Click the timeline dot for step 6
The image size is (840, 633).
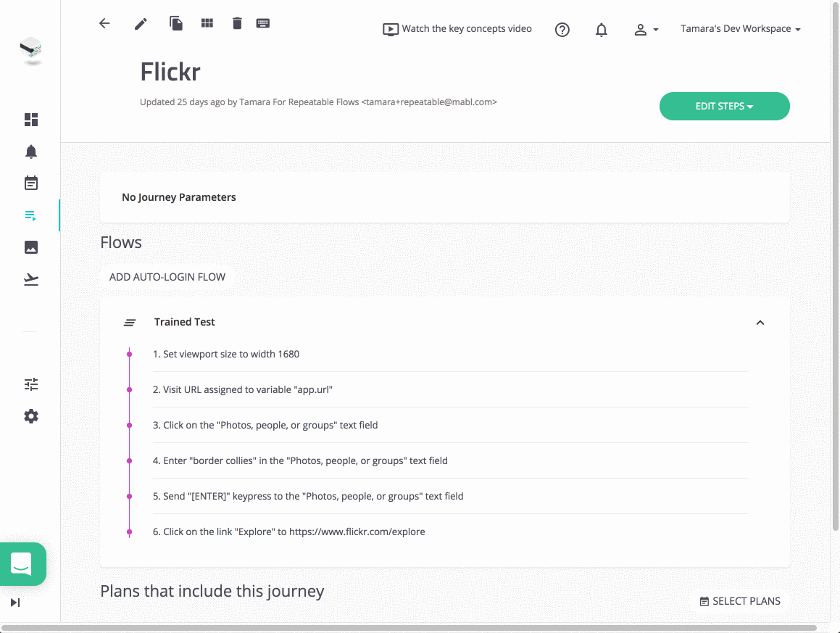click(129, 531)
